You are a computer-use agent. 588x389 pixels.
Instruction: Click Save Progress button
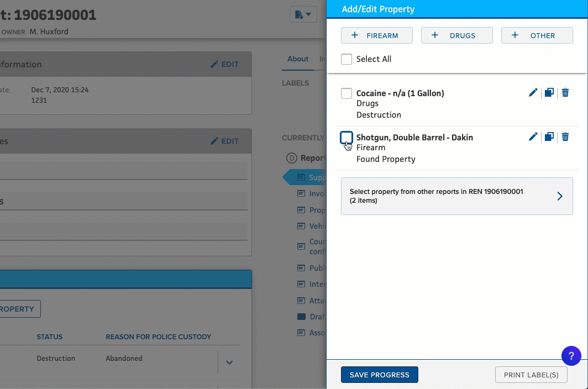pyautogui.click(x=380, y=375)
